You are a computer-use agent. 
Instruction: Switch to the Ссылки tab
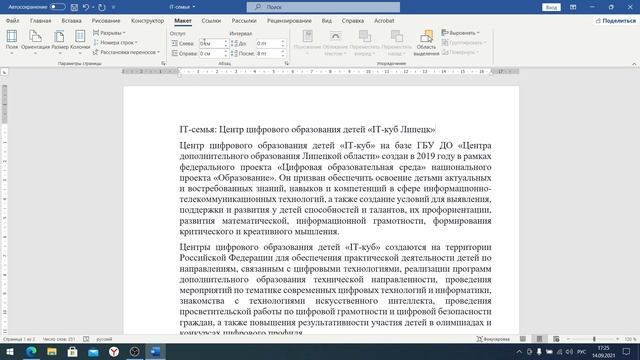(211, 20)
